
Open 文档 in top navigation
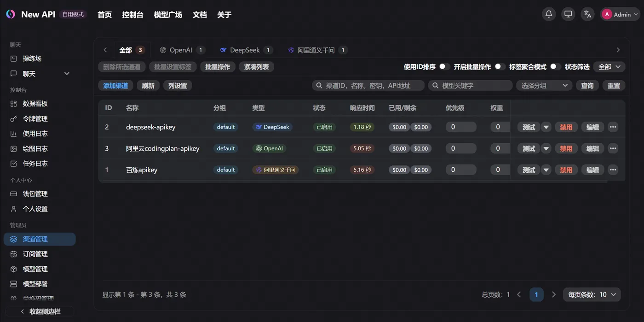[200, 15]
